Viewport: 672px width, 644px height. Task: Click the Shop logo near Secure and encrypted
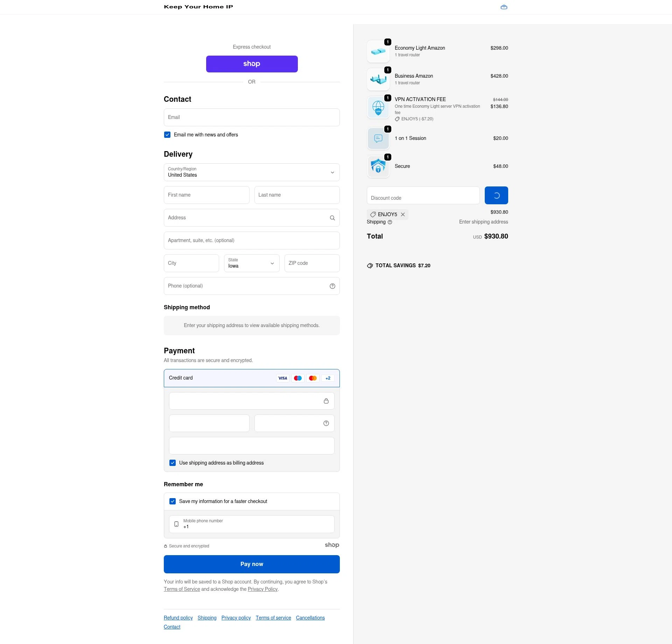tap(332, 545)
